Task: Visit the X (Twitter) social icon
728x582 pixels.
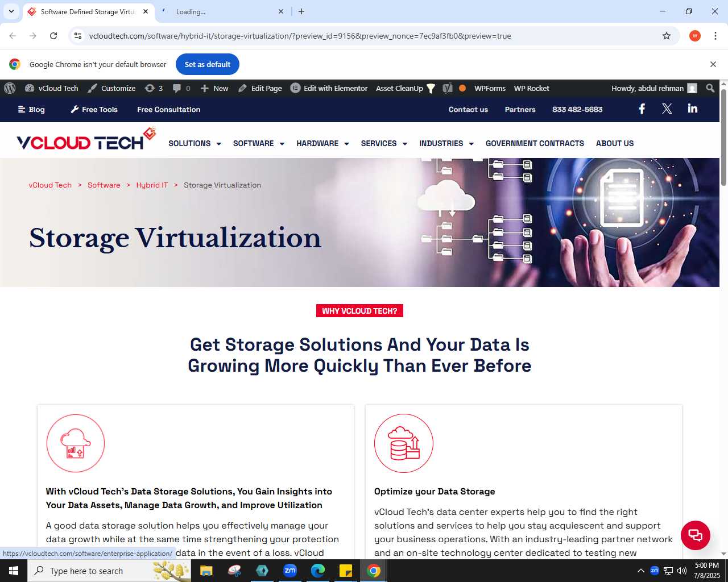Action: [x=667, y=109]
